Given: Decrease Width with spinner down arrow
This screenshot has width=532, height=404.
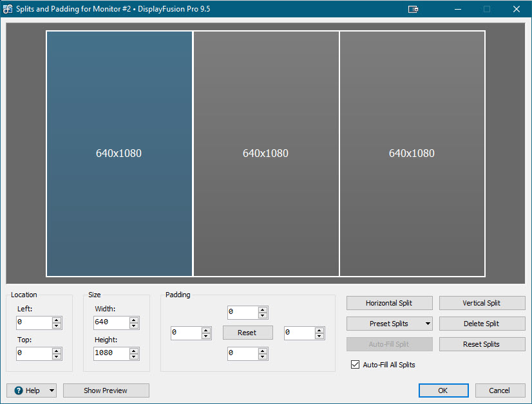Looking at the screenshot, I should [x=134, y=326].
